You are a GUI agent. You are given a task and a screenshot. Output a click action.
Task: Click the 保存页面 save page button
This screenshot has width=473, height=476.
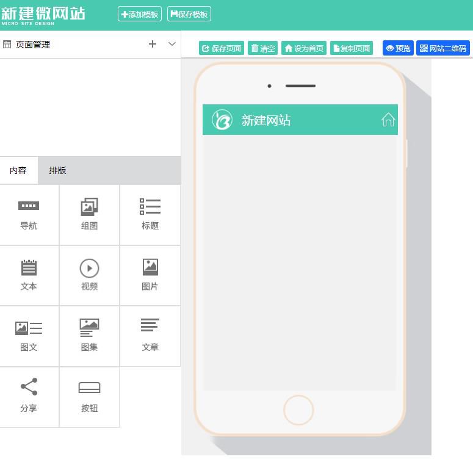[x=222, y=48]
